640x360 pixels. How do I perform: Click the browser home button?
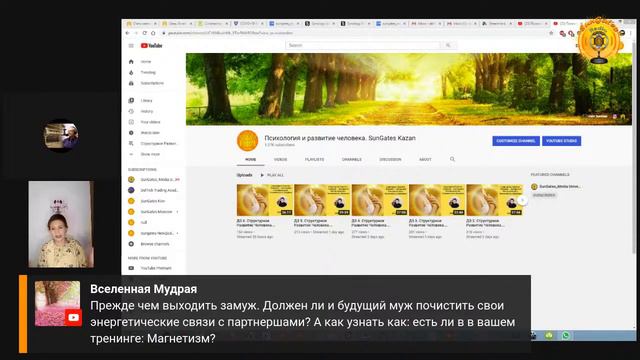pos(153,33)
